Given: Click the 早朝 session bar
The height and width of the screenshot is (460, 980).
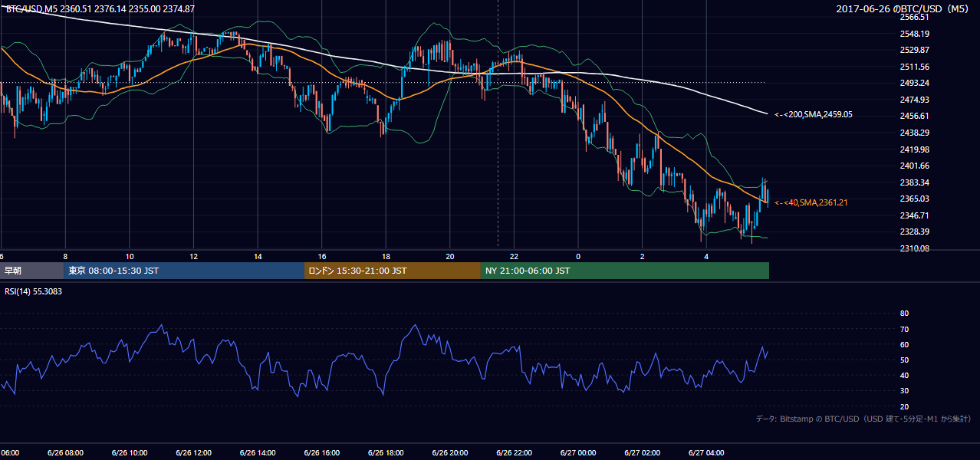Looking at the screenshot, I should [31, 271].
